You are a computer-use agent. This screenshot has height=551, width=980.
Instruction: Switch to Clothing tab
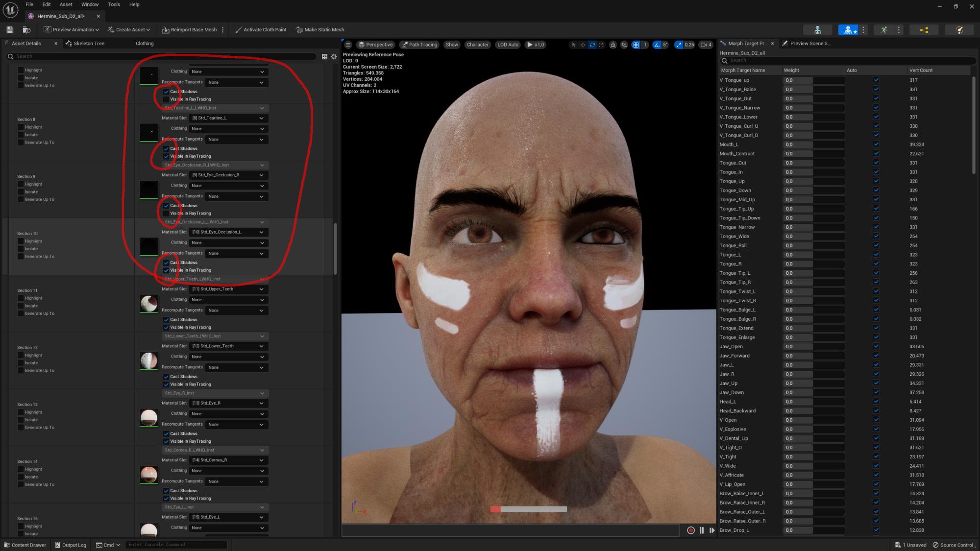145,44
